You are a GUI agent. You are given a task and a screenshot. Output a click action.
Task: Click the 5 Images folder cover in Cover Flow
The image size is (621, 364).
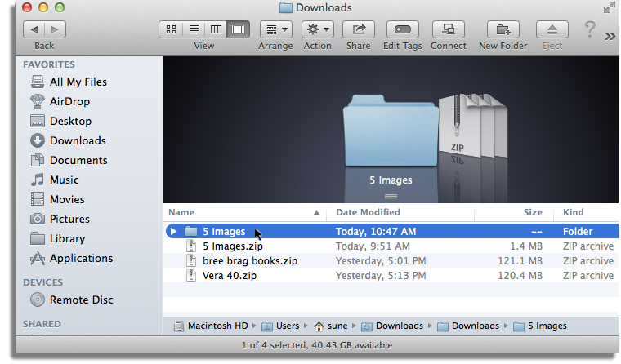(391, 131)
